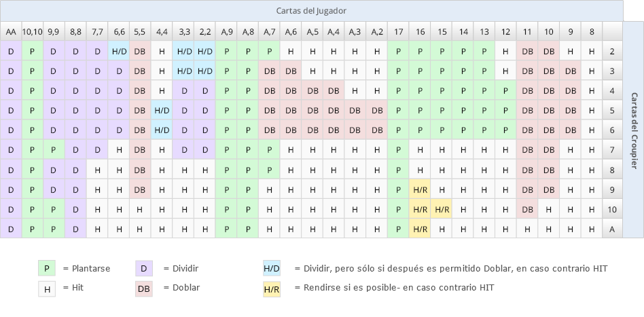Click the dealer card A row header
The width and height of the screenshot is (644, 317).
(612, 229)
